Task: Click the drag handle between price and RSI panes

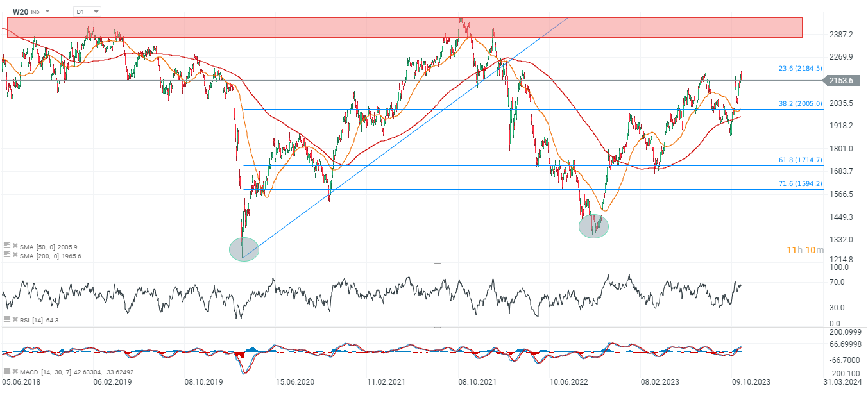Action: (x=438, y=263)
